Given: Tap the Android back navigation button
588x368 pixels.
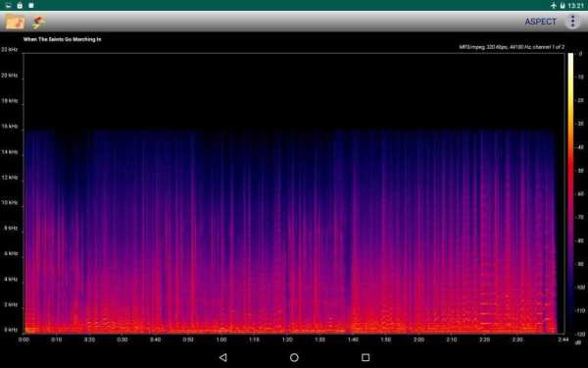Looking at the screenshot, I should pyautogui.click(x=223, y=357).
